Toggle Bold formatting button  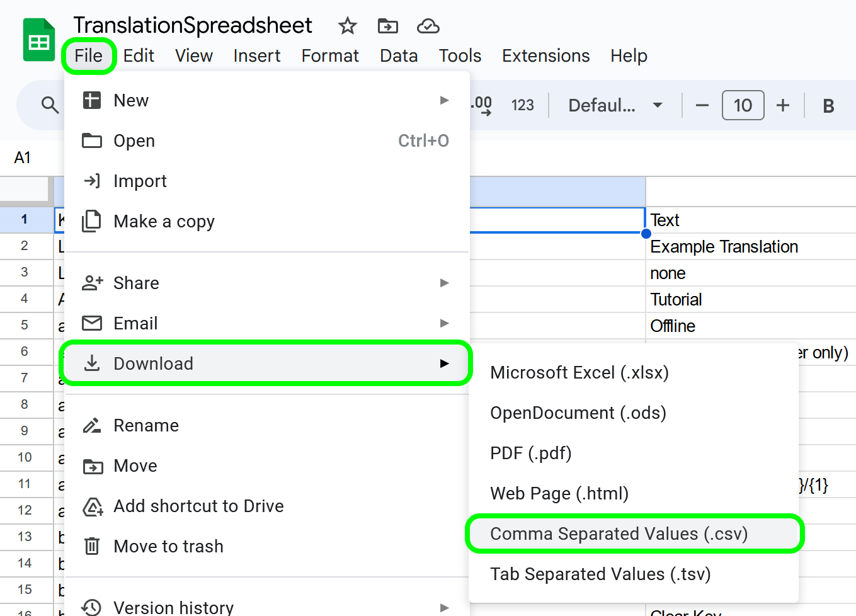pos(828,106)
